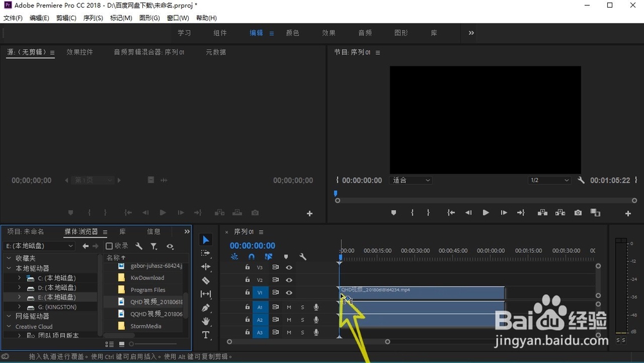Open the Sequence menu

pyautogui.click(x=93, y=18)
